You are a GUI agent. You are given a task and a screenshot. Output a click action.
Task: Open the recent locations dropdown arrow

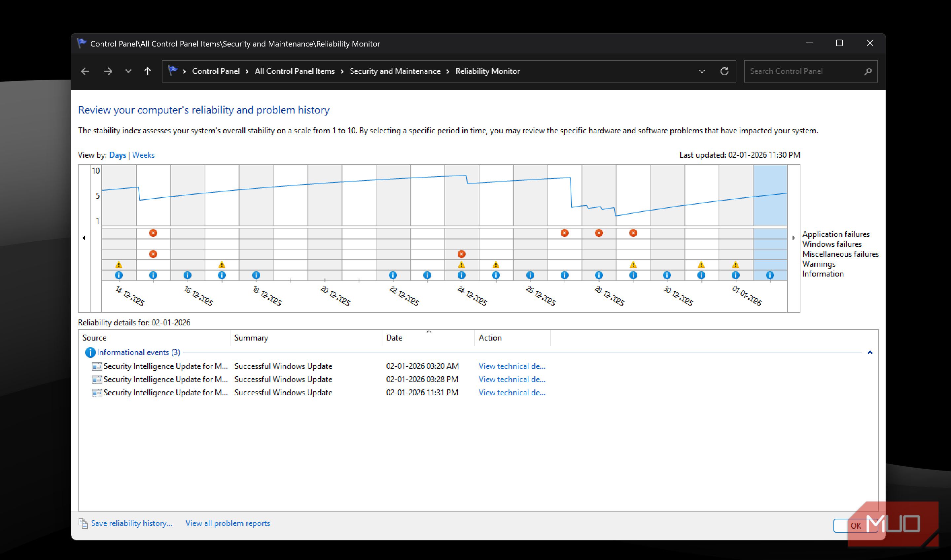coord(128,71)
